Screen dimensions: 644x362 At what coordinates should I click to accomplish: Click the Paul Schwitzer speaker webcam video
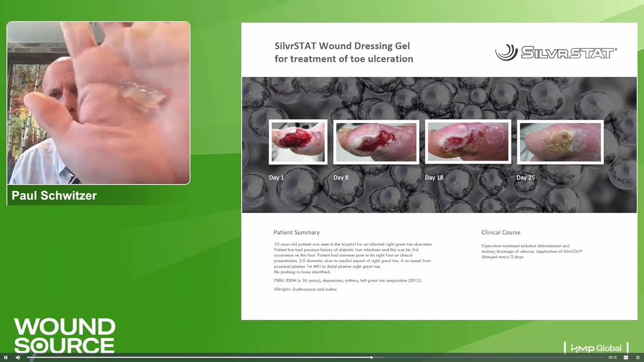coord(98,103)
